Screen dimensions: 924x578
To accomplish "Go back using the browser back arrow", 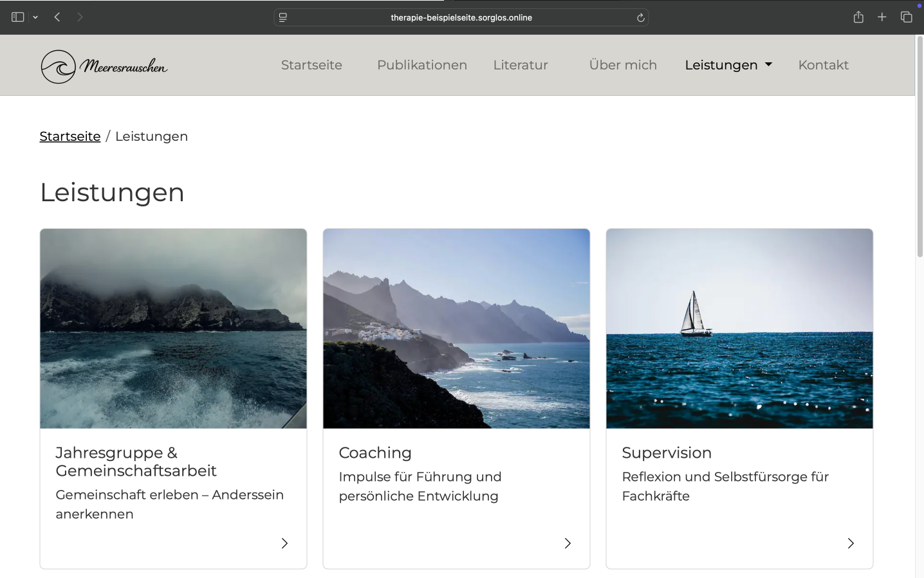I will point(57,17).
